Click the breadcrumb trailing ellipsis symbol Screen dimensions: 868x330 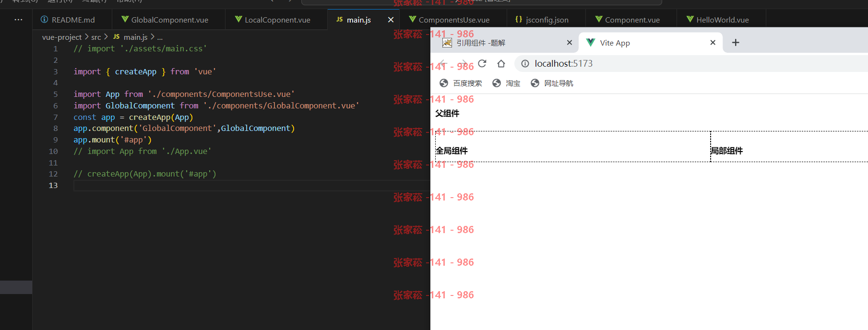pyautogui.click(x=160, y=37)
